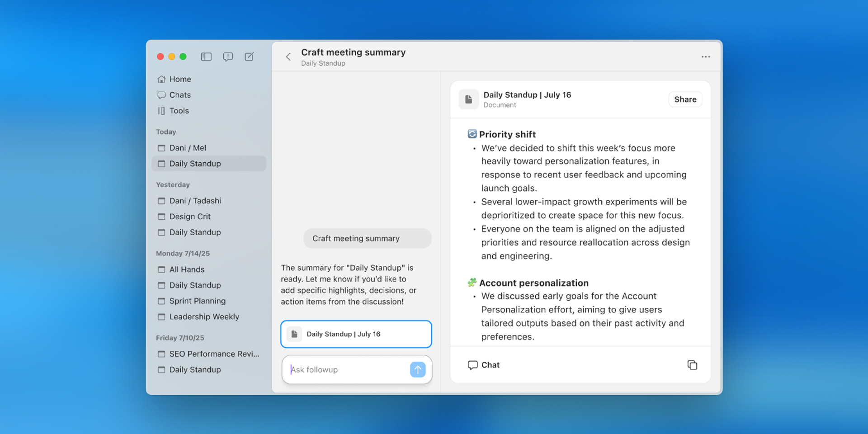Viewport: 868px width, 434px height.
Task: Open the three-dot more options menu
Action: (x=705, y=57)
